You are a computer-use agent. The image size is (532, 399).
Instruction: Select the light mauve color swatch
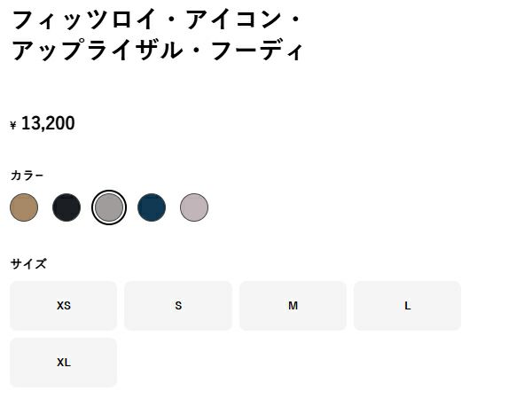tap(194, 207)
